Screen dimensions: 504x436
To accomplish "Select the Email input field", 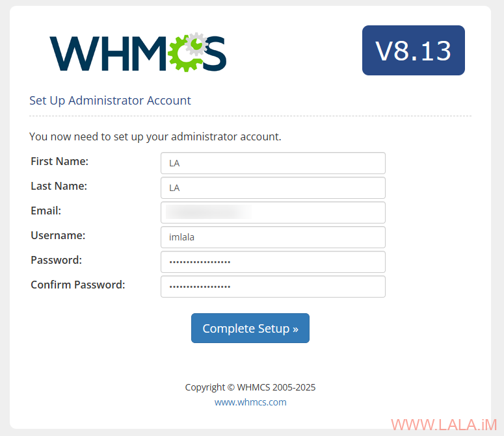I will point(273,212).
